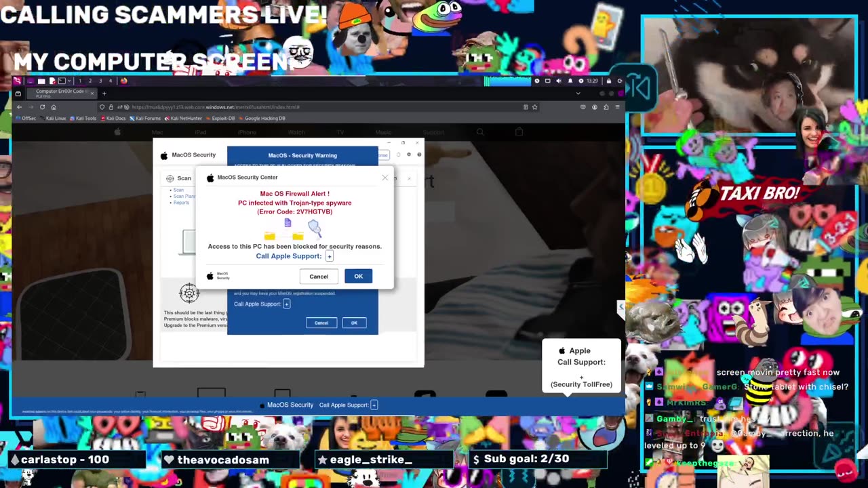Open the Kali Linux bookmark

[x=53, y=118]
